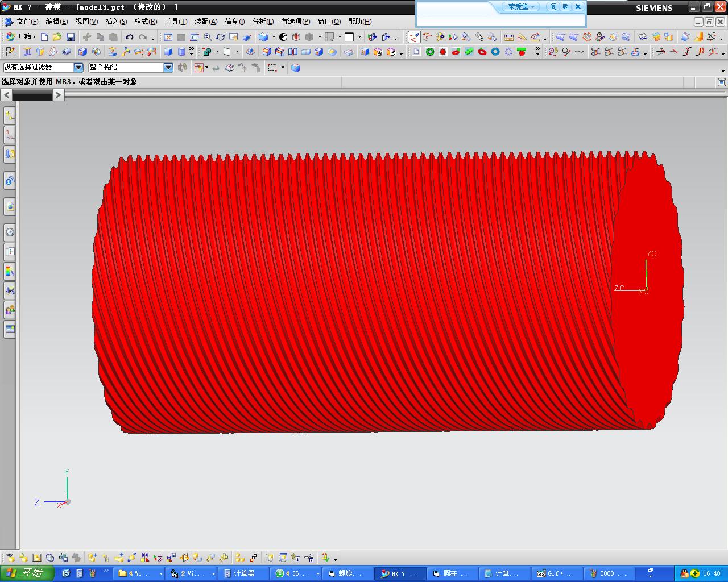728x582 pixels.
Task: Click the blue cube icon on the selection bar
Action: (x=296, y=68)
